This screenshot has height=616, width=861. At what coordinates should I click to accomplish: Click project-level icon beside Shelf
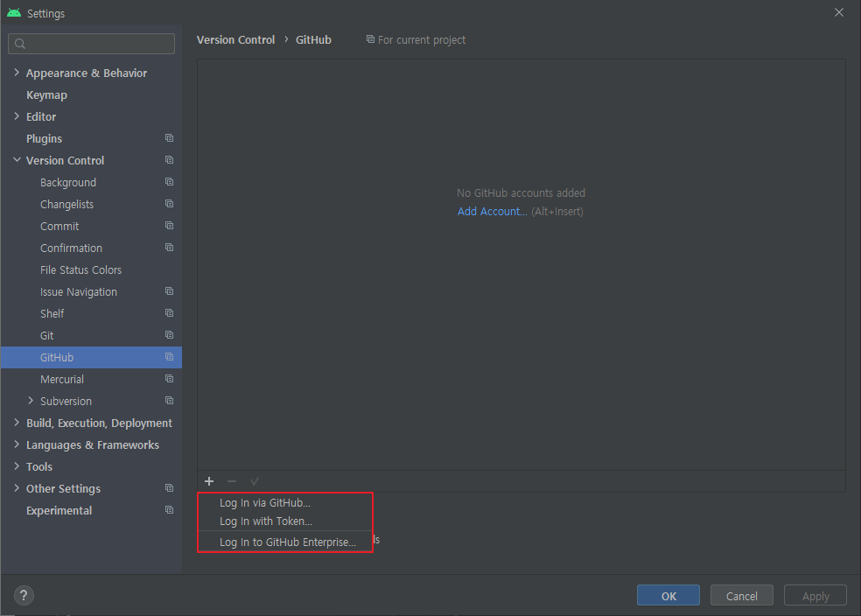click(x=169, y=313)
